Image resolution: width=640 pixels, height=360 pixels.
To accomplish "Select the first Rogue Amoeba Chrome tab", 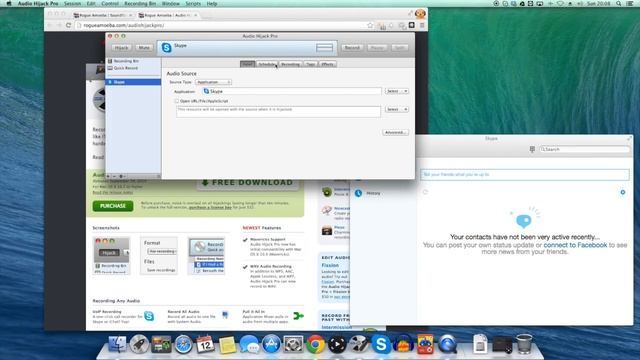I will pos(102,15).
